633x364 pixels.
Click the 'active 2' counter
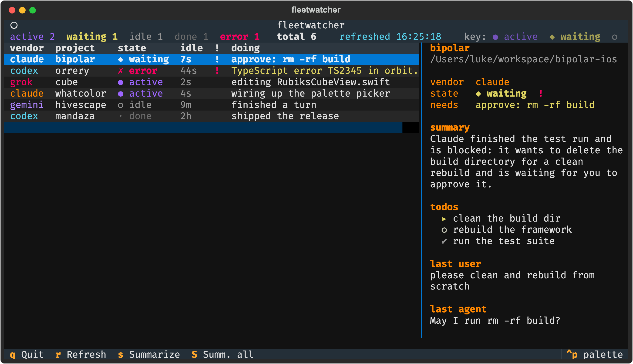pos(33,37)
